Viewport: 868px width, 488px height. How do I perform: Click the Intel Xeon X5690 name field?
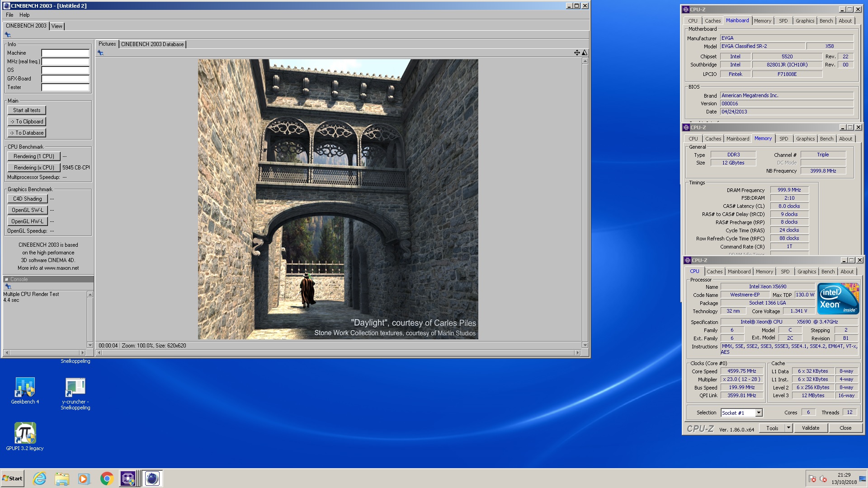(x=768, y=286)
